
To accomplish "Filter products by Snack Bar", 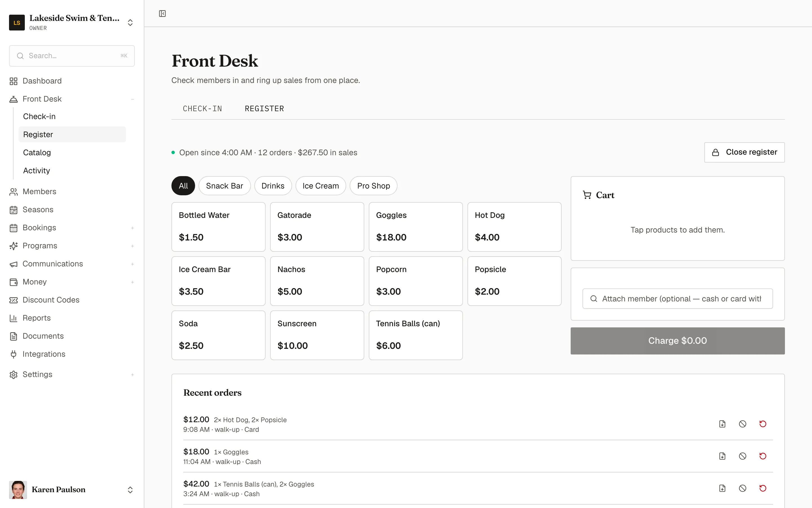I will click(x=224, y=186).
